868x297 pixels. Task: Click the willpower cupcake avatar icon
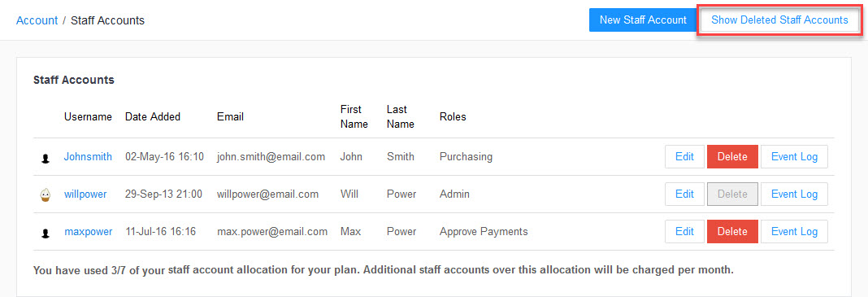coord(46,194)
